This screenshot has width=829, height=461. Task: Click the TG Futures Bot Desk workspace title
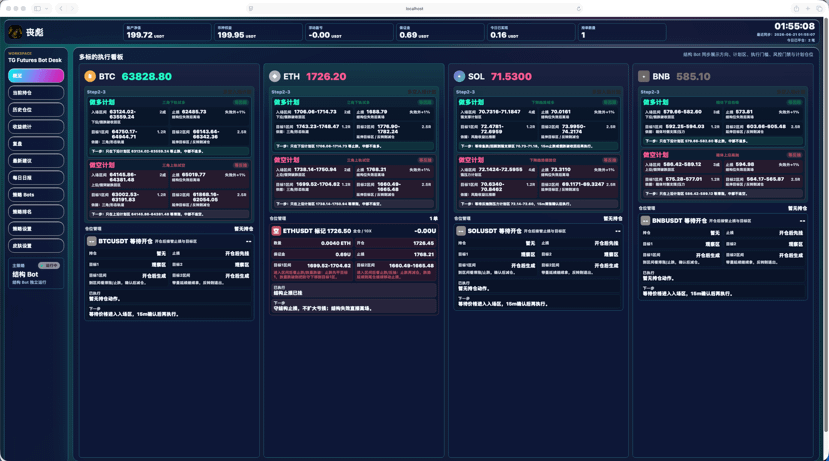coord(35,60)
